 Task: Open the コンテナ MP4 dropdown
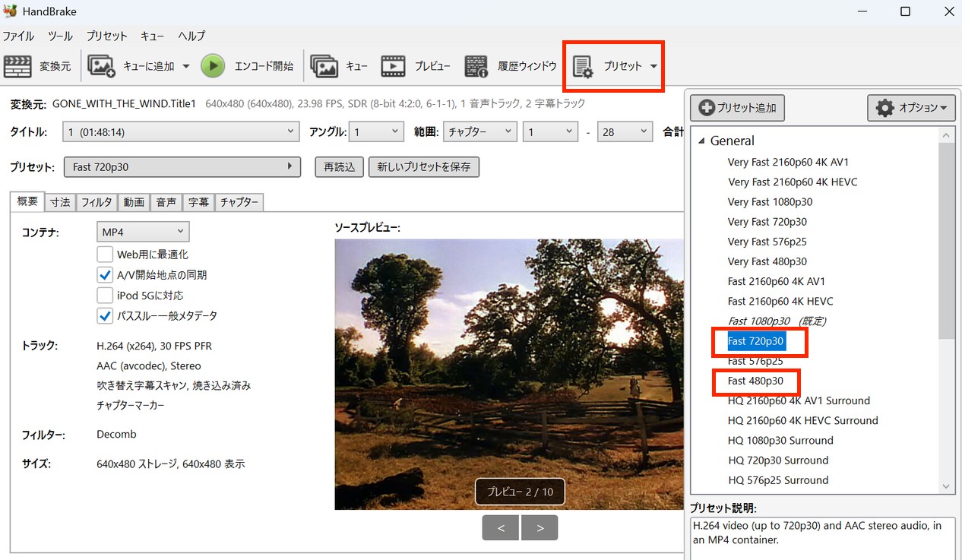coord(143,232)
